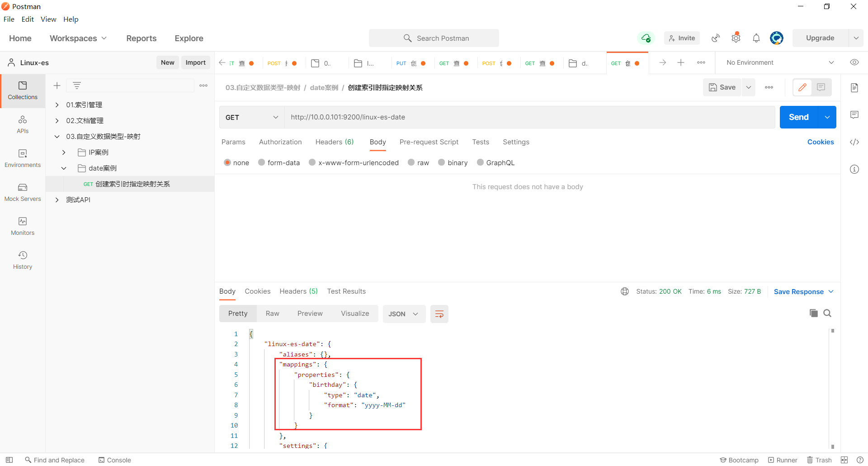
Task: Select the x-www-form-urlencoded body type
Action: click(312, 162)
